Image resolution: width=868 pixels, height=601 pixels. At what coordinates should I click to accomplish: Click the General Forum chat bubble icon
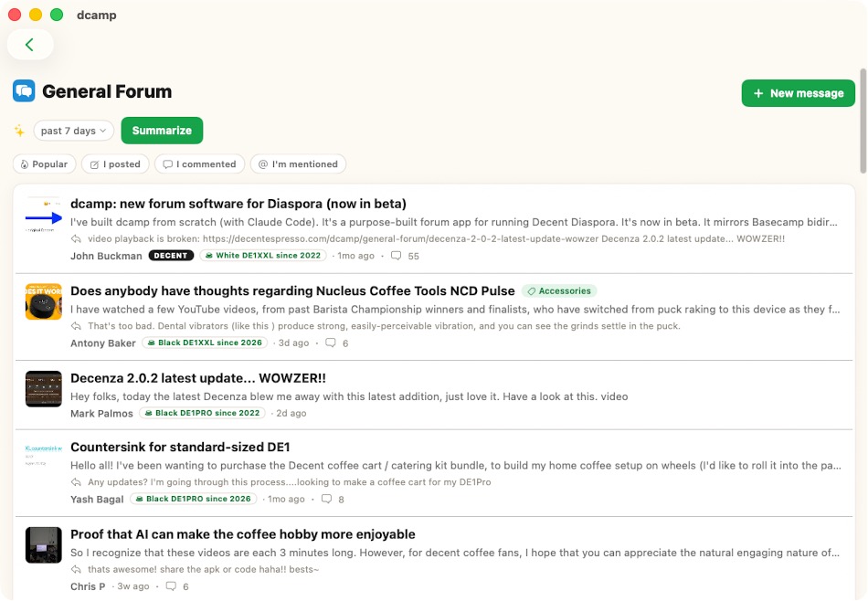coord(24,90)
